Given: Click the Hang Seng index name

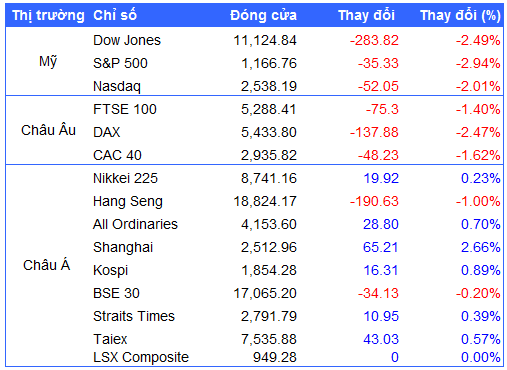Looking at the screenshot, I should click(x=128, y=202).
